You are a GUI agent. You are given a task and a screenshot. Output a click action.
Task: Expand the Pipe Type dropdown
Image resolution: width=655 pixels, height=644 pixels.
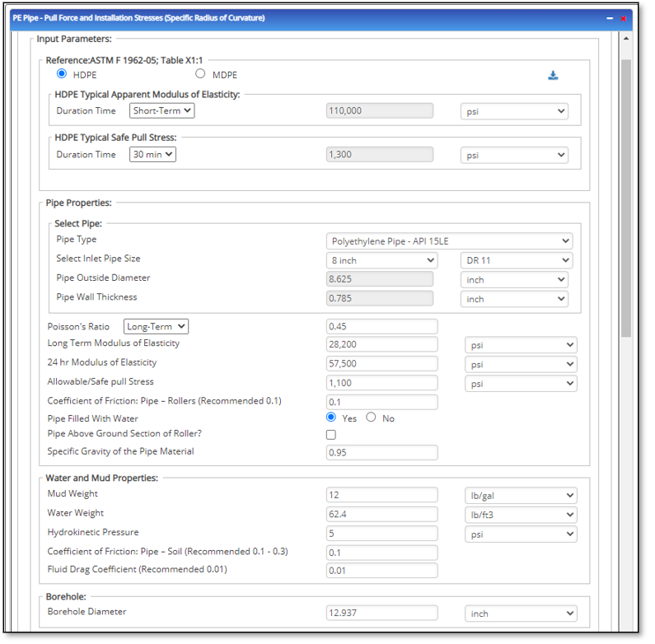(x=449, y=241)
